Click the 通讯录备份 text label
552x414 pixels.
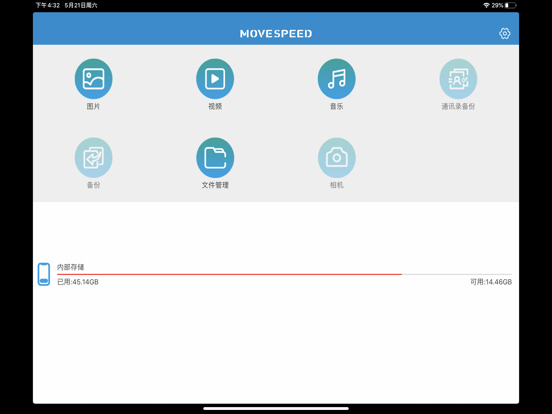(x=458, y=106)
